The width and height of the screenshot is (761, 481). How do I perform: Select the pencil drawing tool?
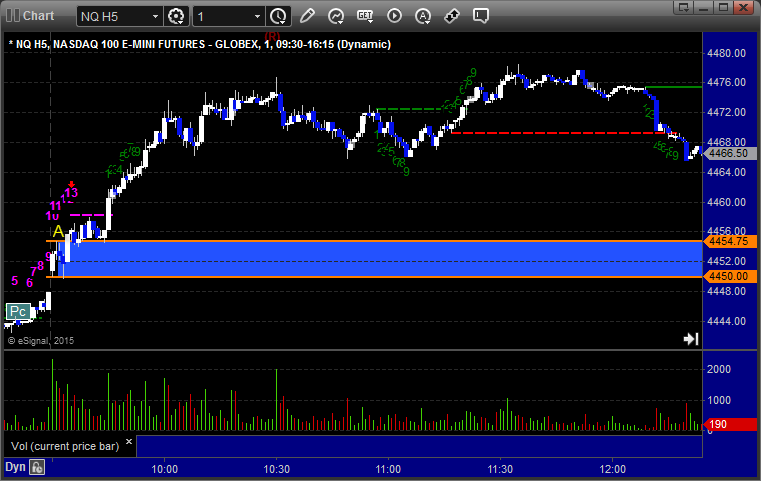(307, 16)
